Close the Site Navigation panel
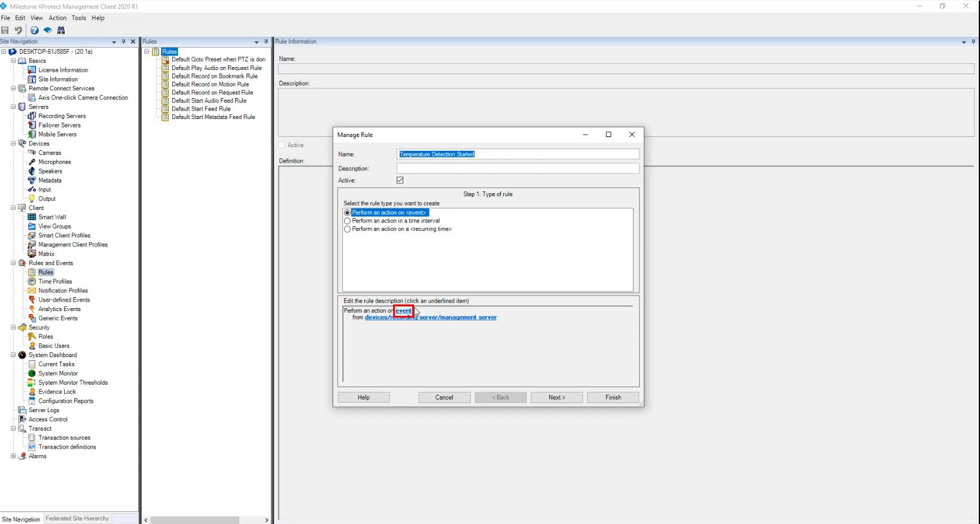The width and height of the screenshot is (980, 524). coord(133,42)
